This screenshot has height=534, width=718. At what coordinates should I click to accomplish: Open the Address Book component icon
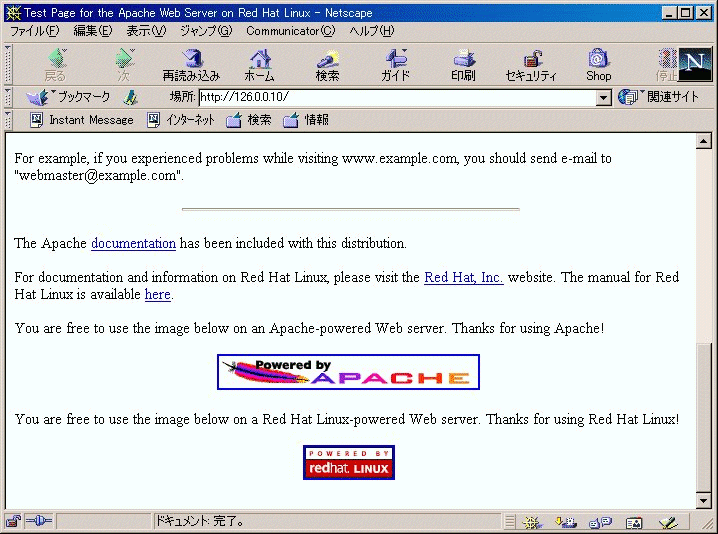[x=634, y=522]
